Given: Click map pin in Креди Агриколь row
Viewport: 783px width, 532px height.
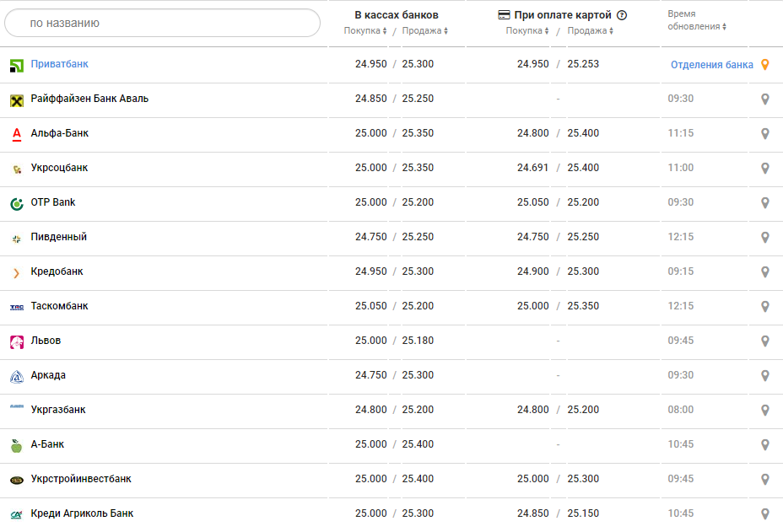Looking at the screenshot, I should tap(764, 514).
